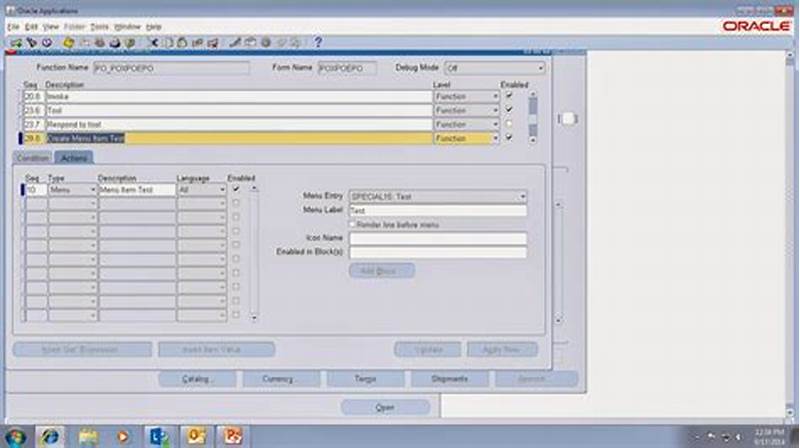Click the Paste toolbar icon
This screenshot has height=448, width=800.
[x=182, y=43]
